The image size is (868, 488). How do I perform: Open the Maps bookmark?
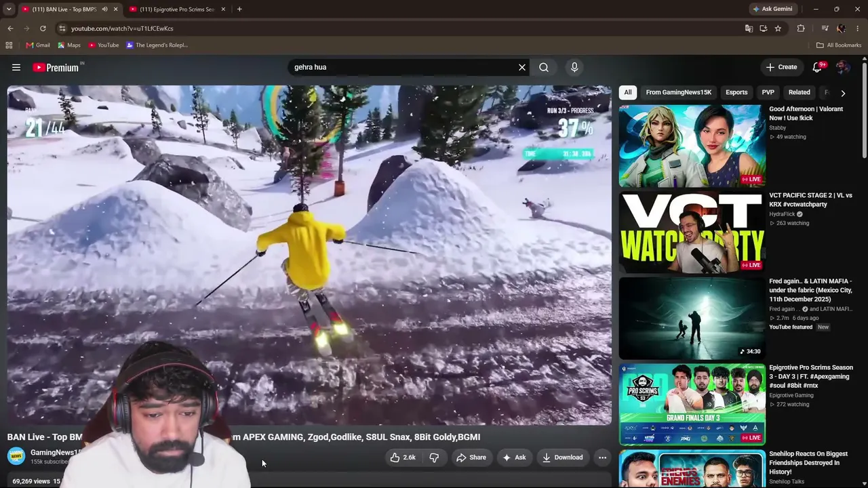[69, 45]
